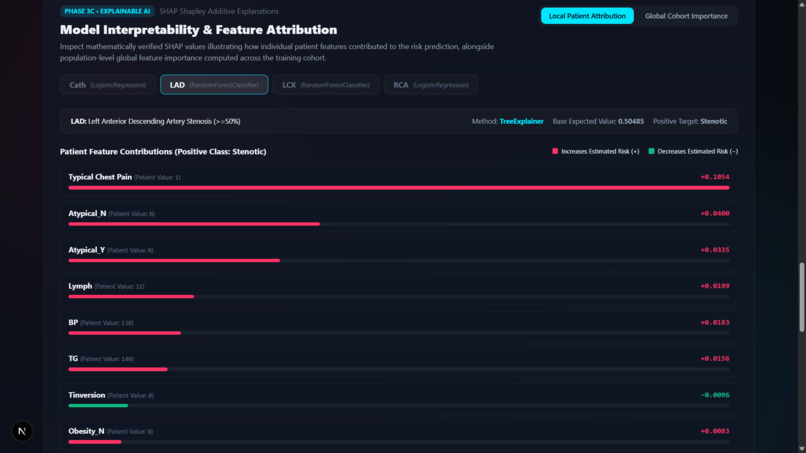Click the SHAP Shapley Additive Explanations subtitle
806x453 pixels.
point(219,11)
